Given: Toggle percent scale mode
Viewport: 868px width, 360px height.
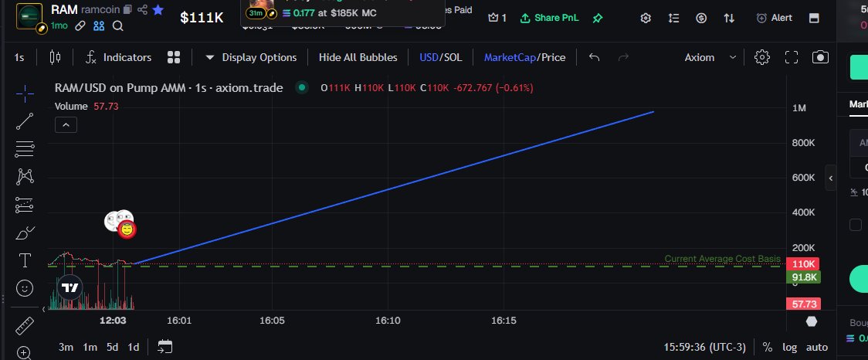Looking at the screenshot, I should 768,348.
